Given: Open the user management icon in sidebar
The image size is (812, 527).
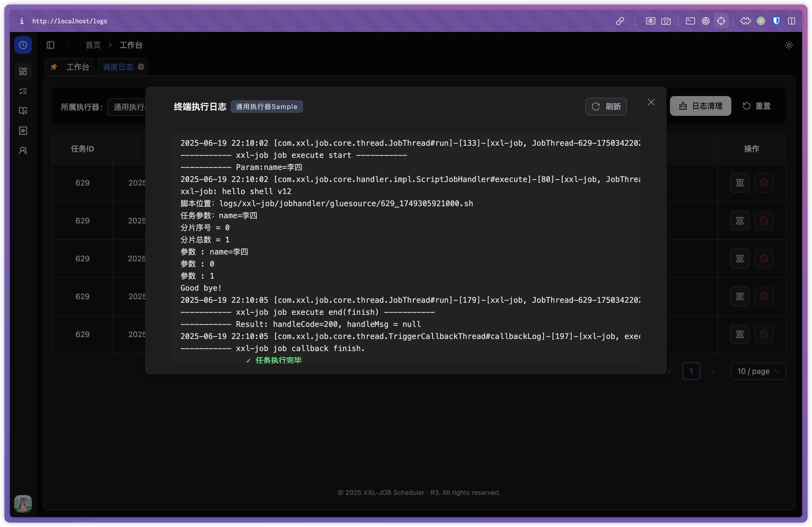Looking at the screenshot, I should [23, 150].
